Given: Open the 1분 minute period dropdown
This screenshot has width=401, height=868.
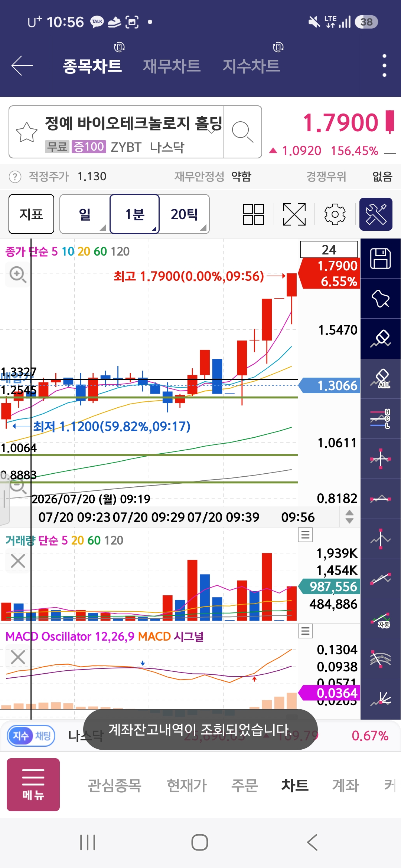Looking at the screenshot, I should click(x=135, y=214).
